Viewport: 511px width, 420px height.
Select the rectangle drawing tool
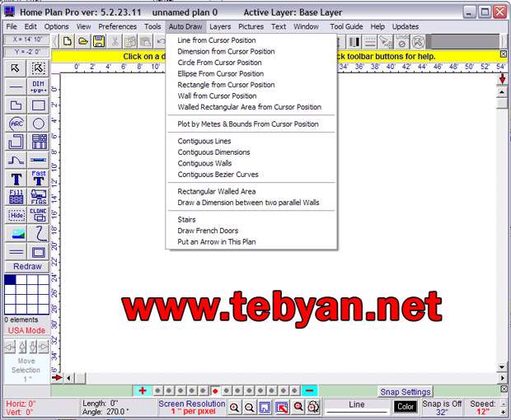click(38, 105)
